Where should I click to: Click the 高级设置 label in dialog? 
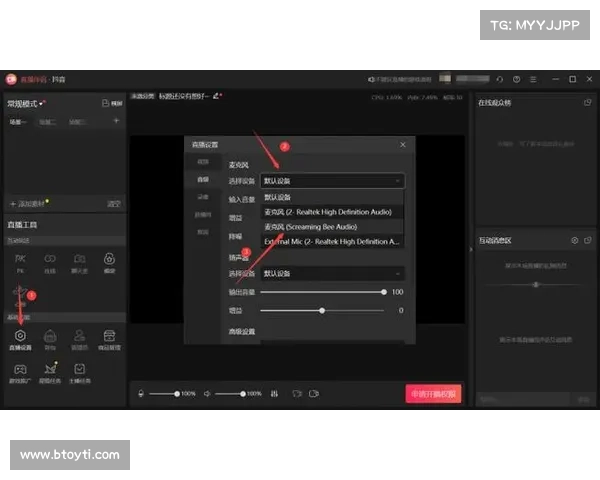[241, 331]
